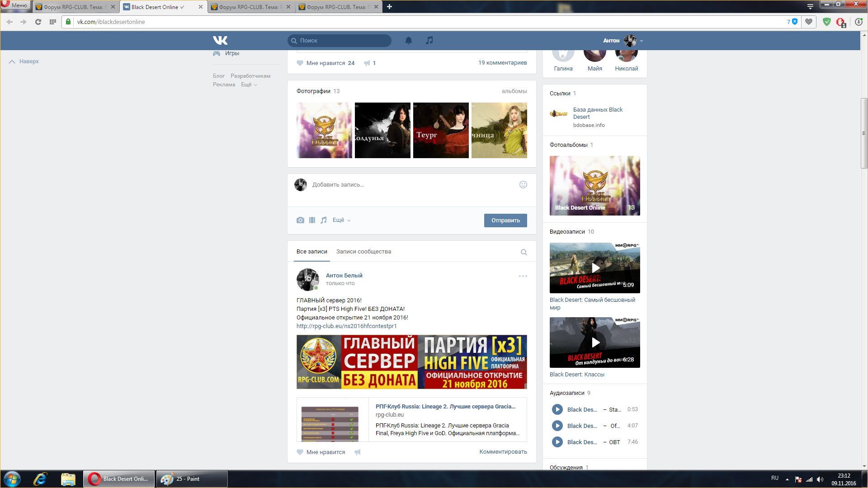Open the music note player icon

coord(429,40)
